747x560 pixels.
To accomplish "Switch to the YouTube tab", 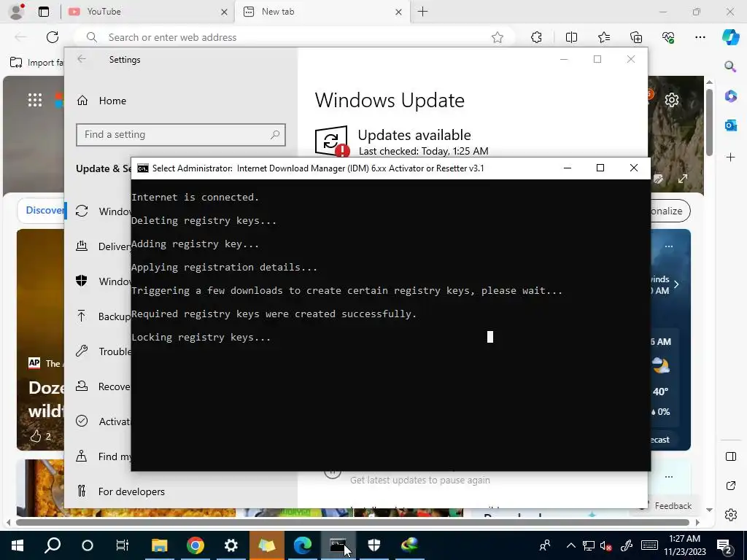I will click(x=148, y=12).
